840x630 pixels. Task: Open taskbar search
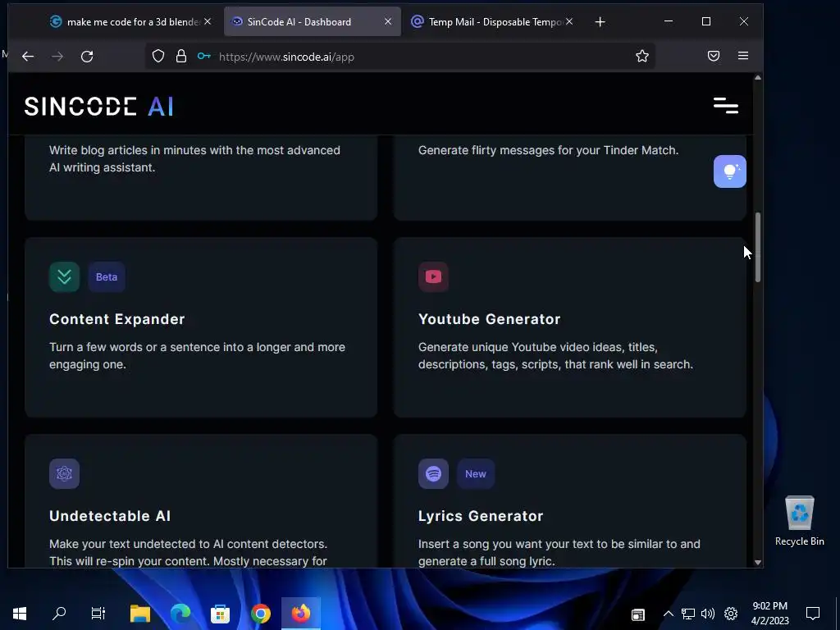59,614
